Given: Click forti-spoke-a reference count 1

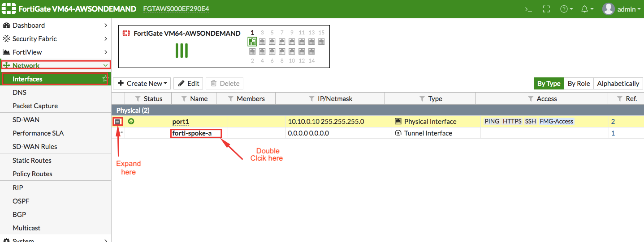Looking at the screenshot, I should pyautogui.click(x=613, y=133).
